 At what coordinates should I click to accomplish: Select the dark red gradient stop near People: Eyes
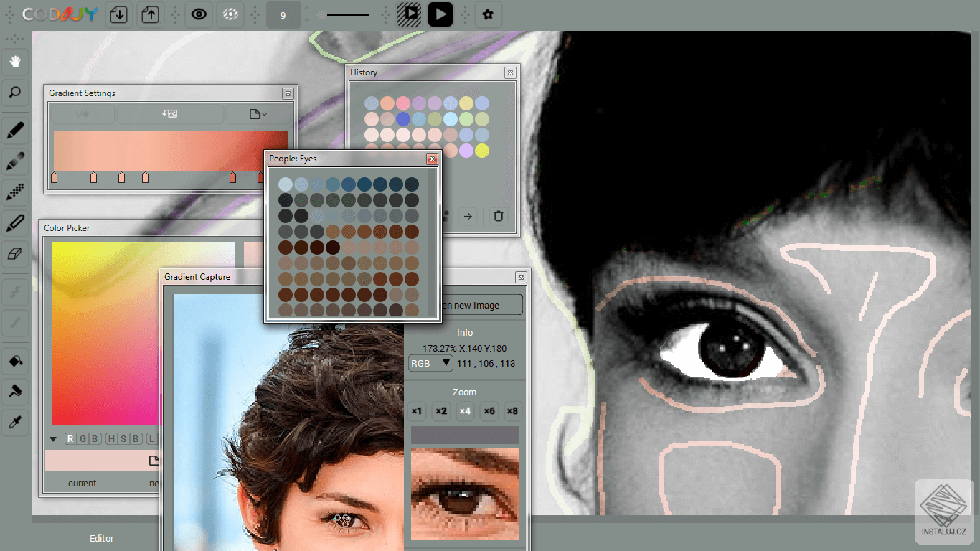pyautogui.click(x=261, y=177)
